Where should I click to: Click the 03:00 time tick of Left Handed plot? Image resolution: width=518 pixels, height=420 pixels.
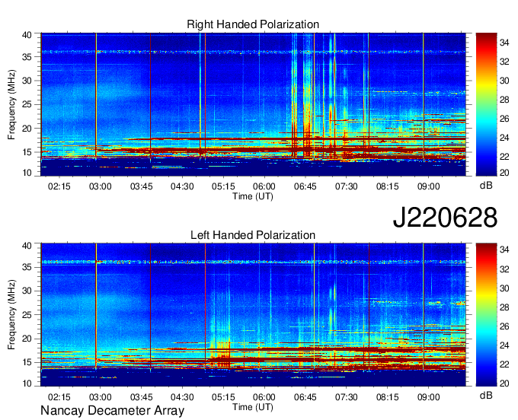(x=100, y=397)
